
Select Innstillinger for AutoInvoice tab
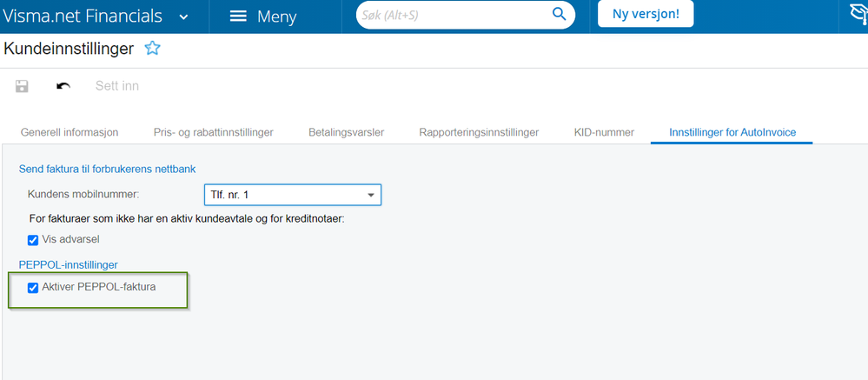pyautogui.click(x=732, y=132)
